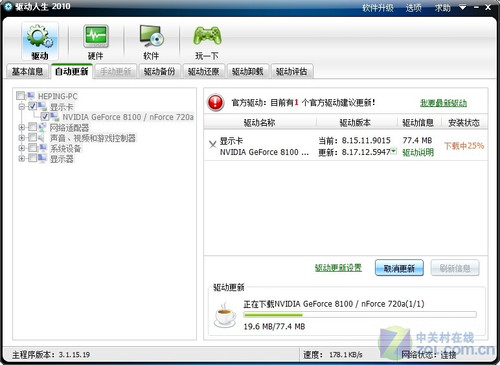
Task: Click the 77.4 MB driver size cell
Action: tap(417, 140)
